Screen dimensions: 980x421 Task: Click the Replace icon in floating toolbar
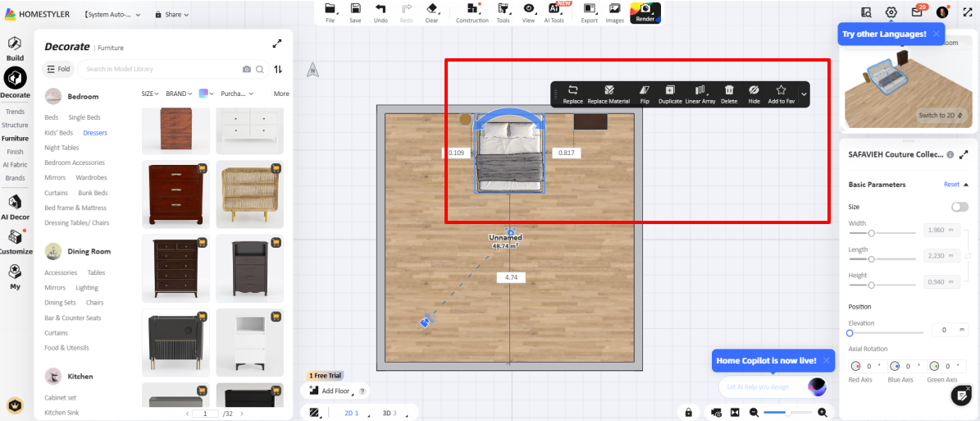tap(572, 94)
